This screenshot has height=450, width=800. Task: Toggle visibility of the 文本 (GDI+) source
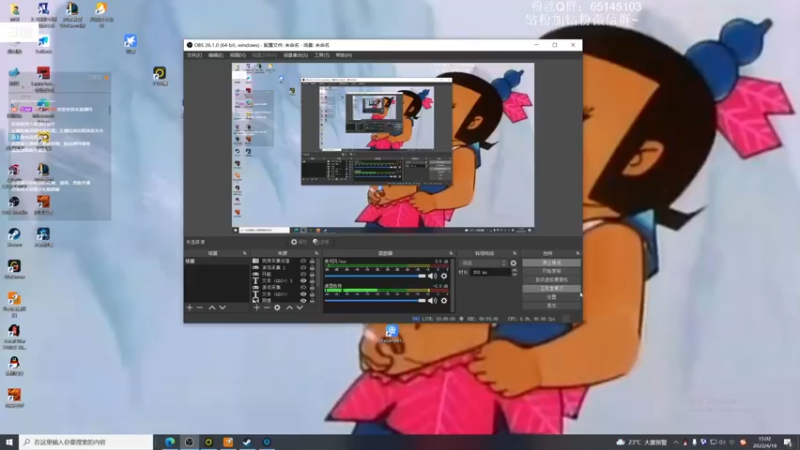[303, 294]
